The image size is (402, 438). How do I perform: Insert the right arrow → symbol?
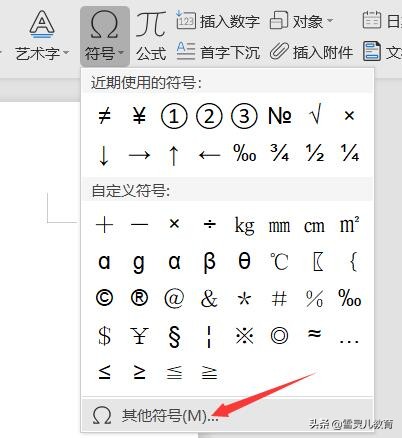(x=139, y=155)
